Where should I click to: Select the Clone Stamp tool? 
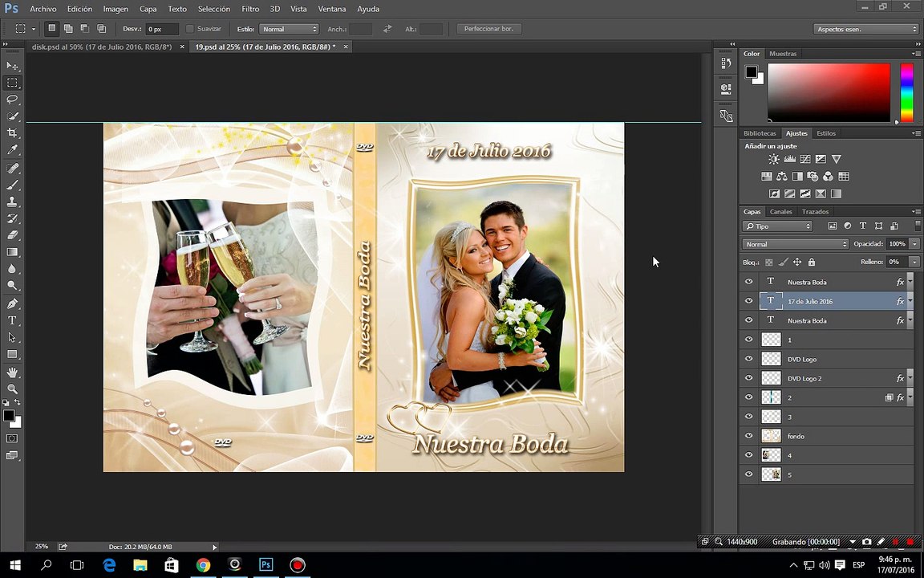pos(12,201)
